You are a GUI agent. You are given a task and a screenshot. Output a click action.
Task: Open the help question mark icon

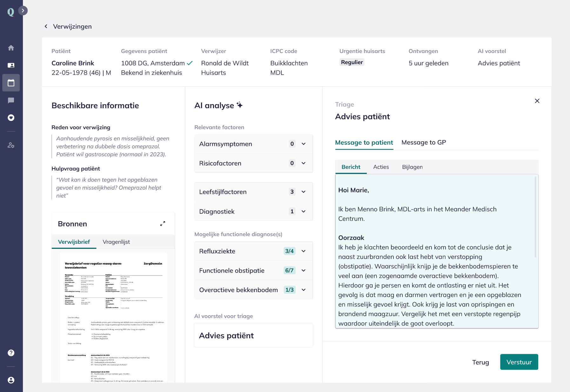coord(11,353)
